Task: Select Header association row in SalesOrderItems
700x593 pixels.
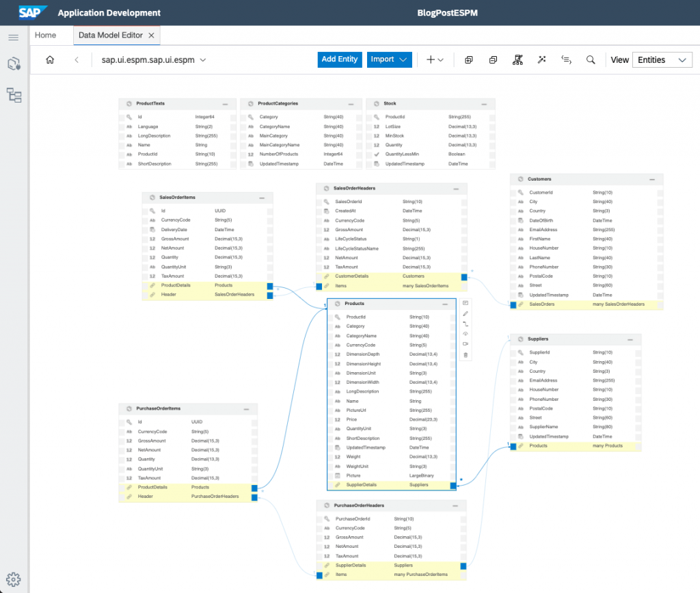Action: click(208, 295)
